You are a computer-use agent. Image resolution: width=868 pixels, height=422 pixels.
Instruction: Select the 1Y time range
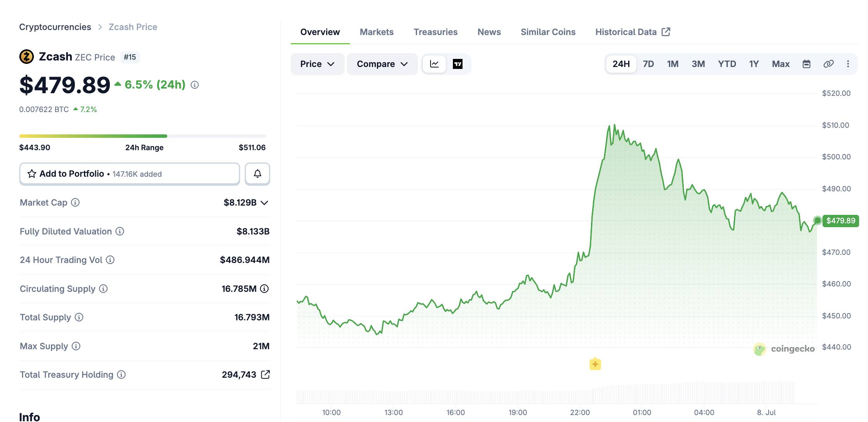tap(754, 64)
